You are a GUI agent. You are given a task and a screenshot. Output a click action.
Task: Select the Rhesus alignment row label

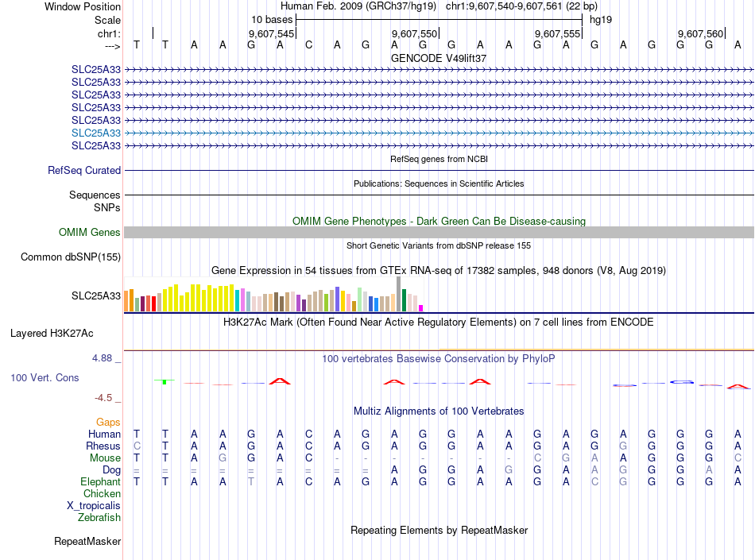click(103, 446)
